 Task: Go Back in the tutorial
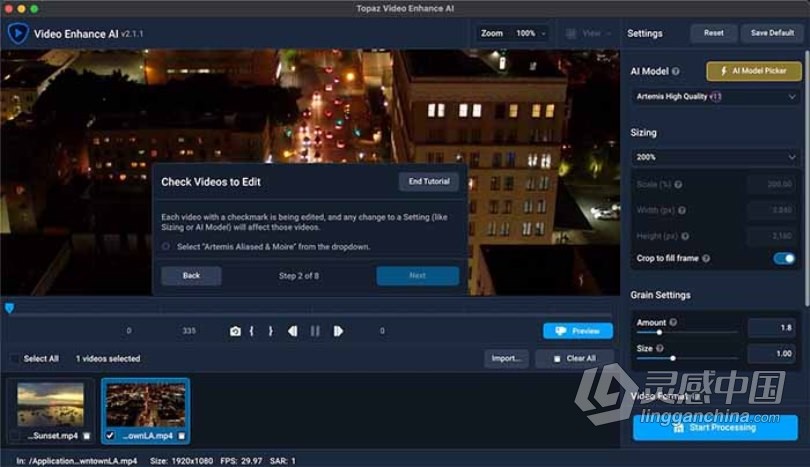191,275
